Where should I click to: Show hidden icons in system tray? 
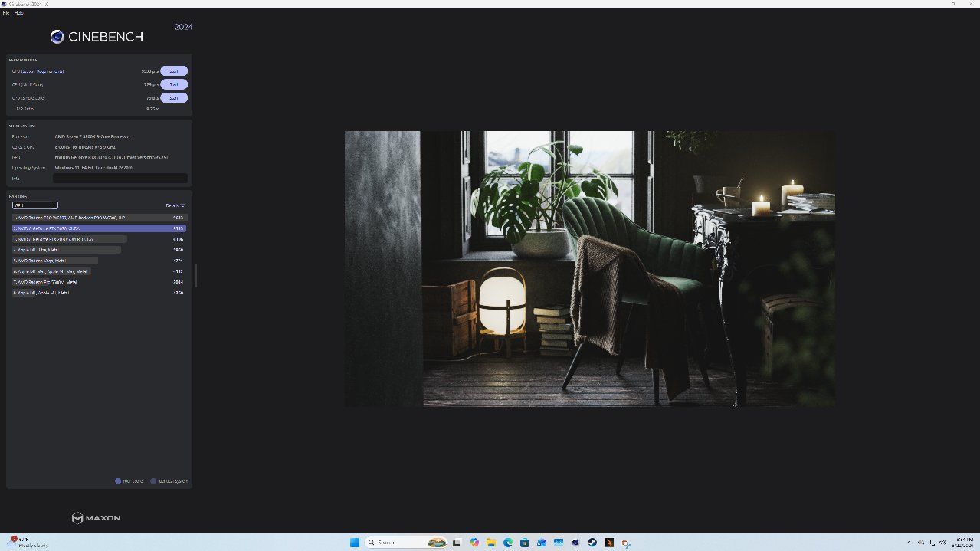(x=909, y=543)
